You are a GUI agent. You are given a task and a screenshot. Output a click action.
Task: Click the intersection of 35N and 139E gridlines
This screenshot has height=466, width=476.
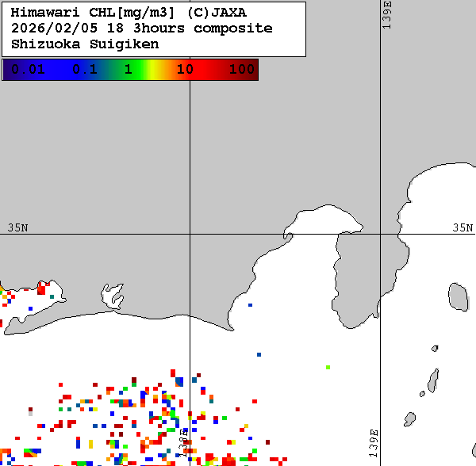(x=381, y=235)
